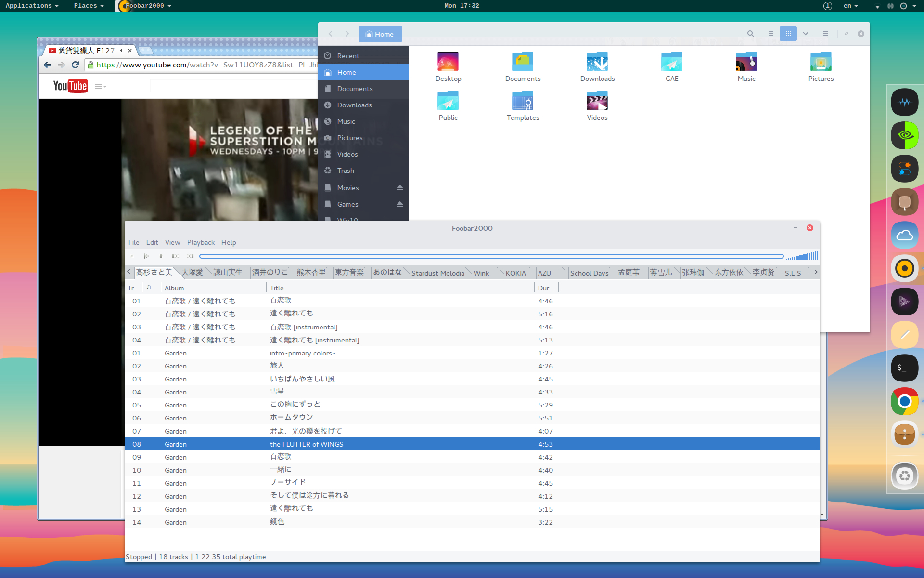Switch to the KOKIA playlist tab
This screenshot has width=924, height=578.
[x=515, y=273]
